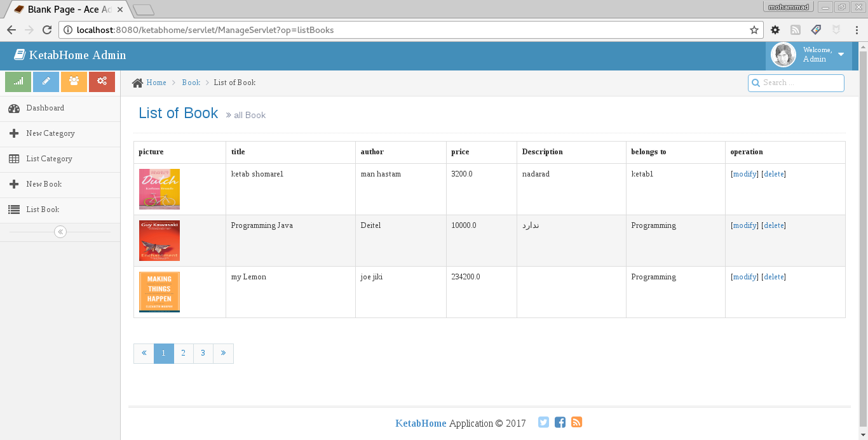Click Home breadcrumb link
Image resolution: width=868 pixels, height=440 pixels.
[x=156, y=83]
